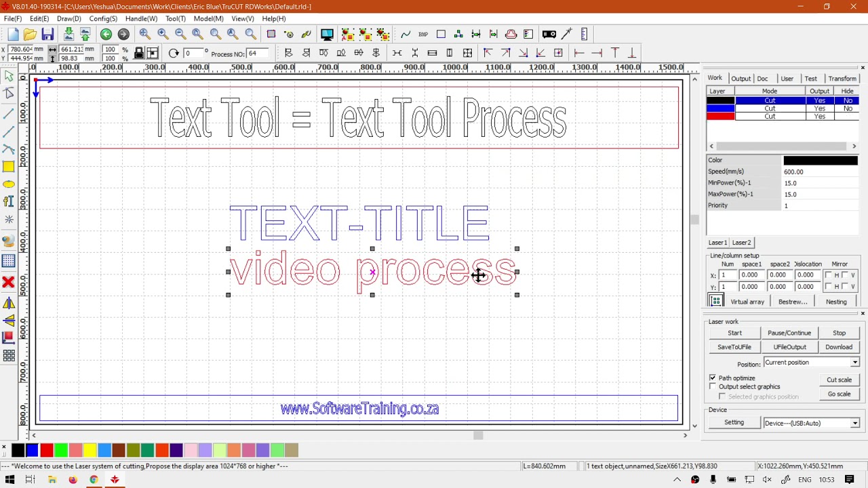868x488 pixels.
Task: Click the Start laser work button
Action: point(734,333)
